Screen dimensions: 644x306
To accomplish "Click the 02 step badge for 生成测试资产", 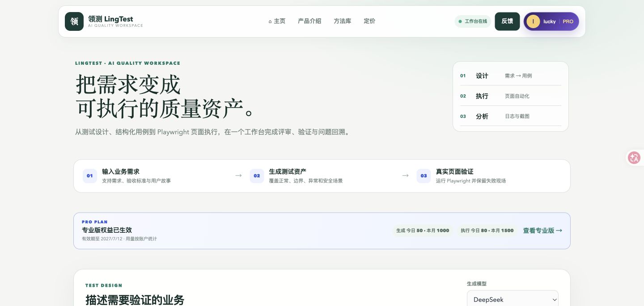I will click(257, 176).
